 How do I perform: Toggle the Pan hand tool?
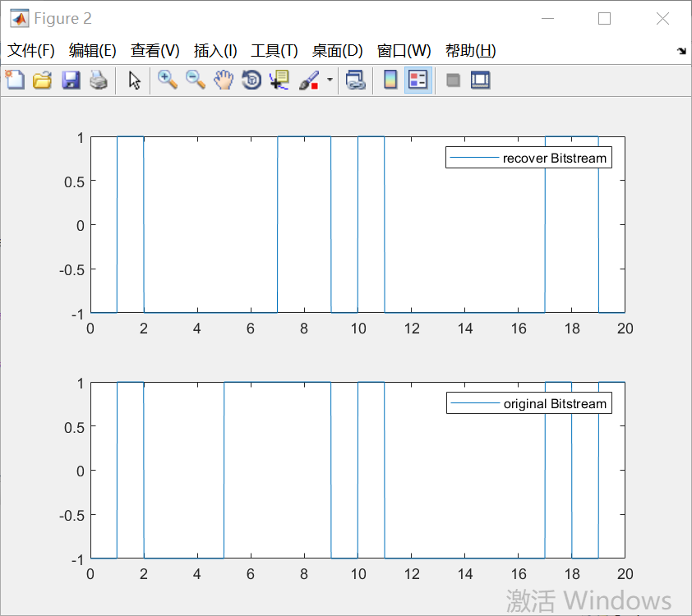[223, 80]
